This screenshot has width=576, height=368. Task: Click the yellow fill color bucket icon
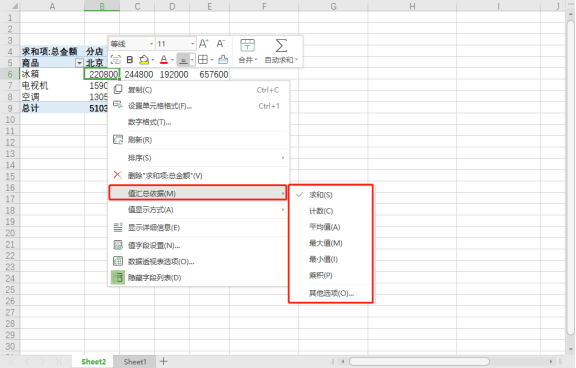[x=144, y=59]
